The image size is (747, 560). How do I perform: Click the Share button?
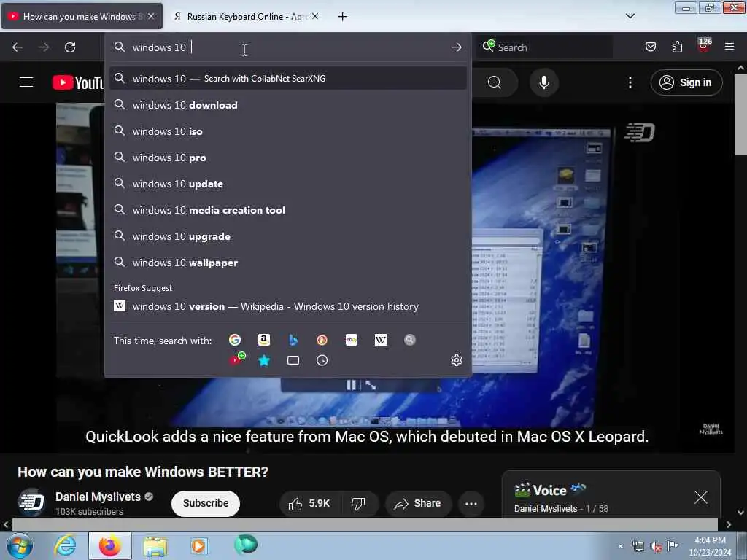pyautogui.click(x=417, y=503)
